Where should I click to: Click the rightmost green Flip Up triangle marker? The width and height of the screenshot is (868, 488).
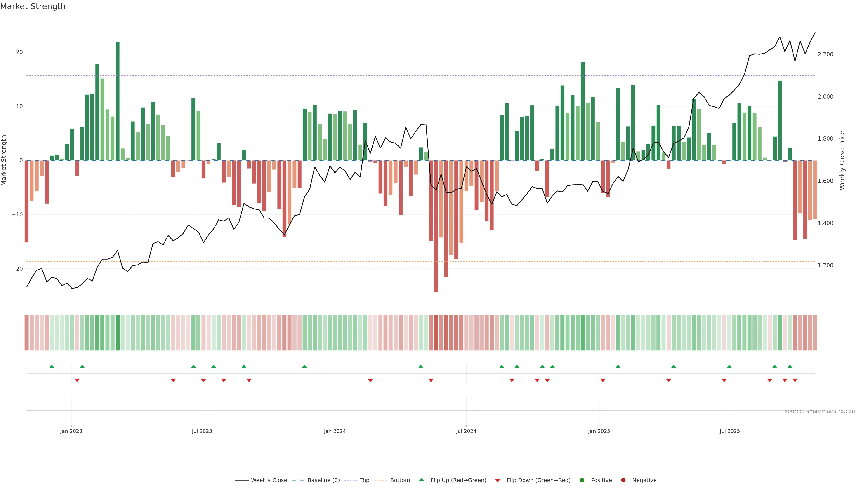coord(790,366)
